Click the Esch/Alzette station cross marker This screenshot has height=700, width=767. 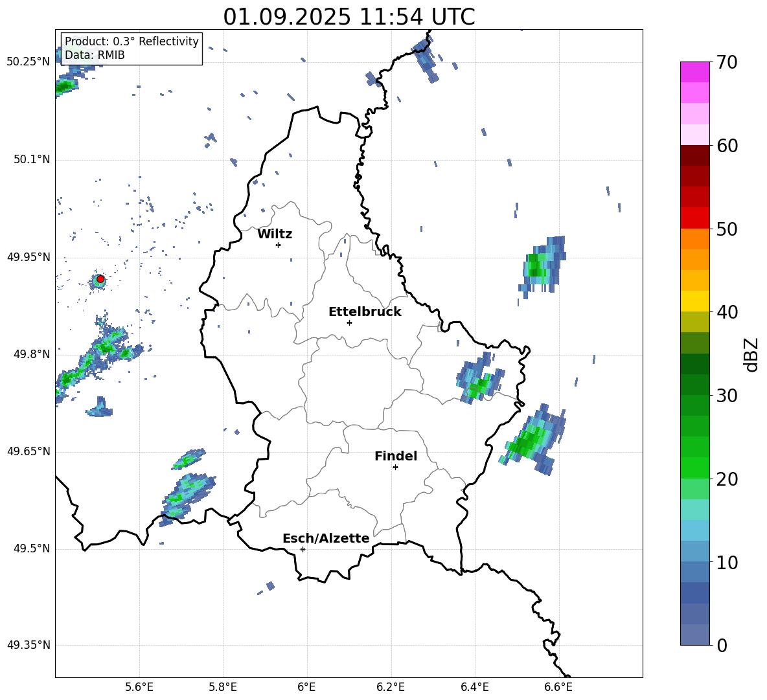click(303, 549)
